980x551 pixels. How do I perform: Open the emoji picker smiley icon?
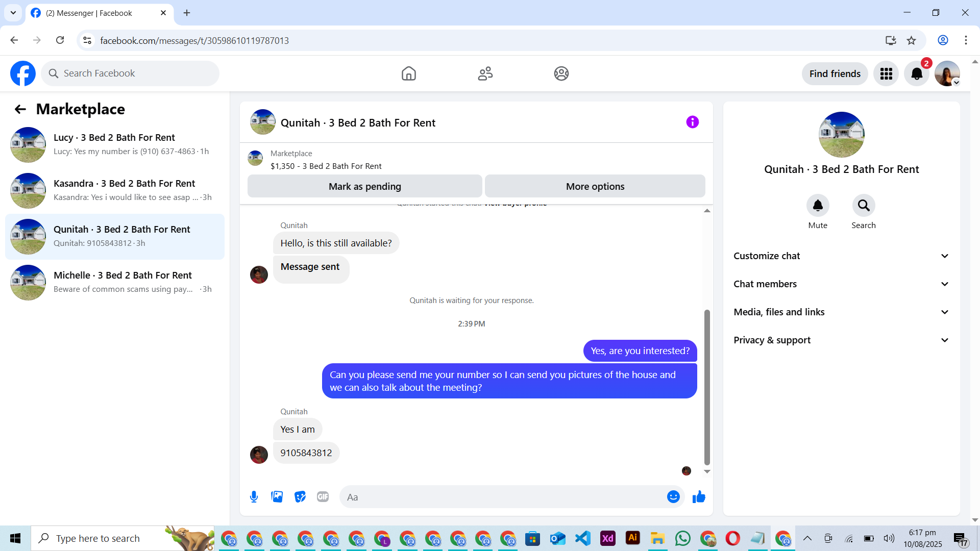pos(673,496)
